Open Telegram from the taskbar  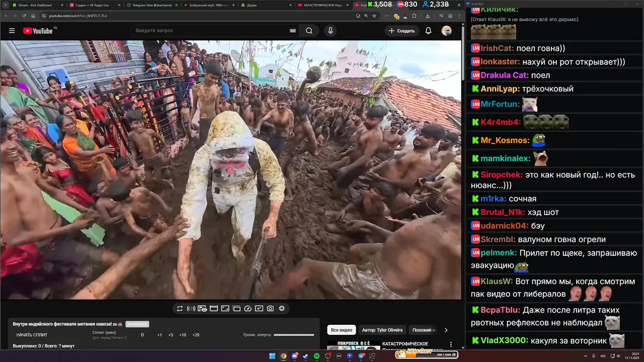click(x=361, y=356)
